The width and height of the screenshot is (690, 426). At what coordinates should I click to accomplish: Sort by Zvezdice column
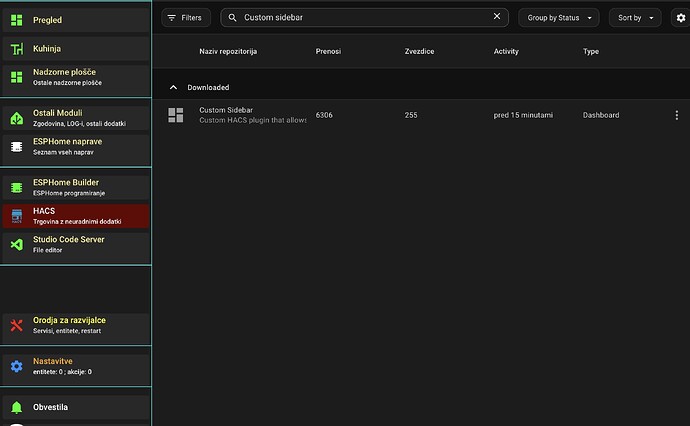click(x=419, y=51)
